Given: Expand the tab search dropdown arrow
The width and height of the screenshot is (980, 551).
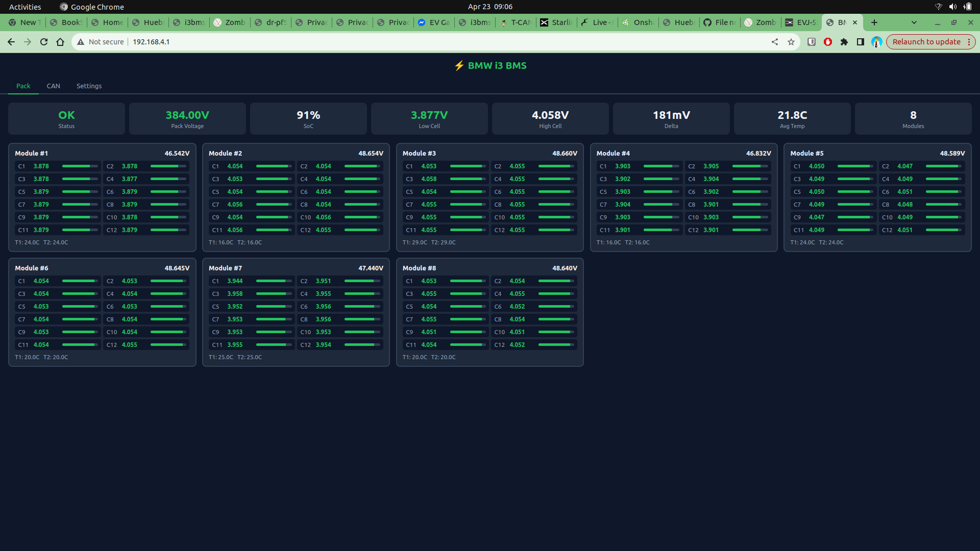Looking at the screenshot, I should (914, 22).
